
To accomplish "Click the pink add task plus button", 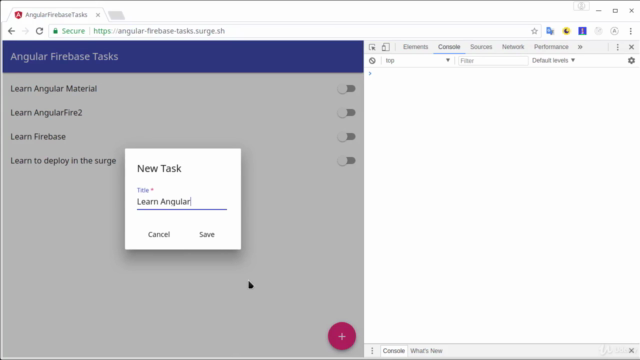I will tap(342, 336).
